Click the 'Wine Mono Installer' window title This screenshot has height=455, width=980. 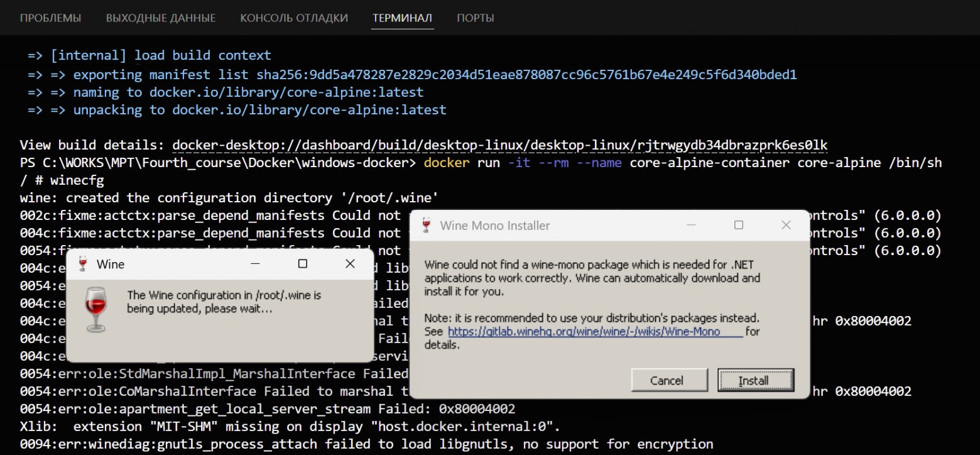(495, 226)
